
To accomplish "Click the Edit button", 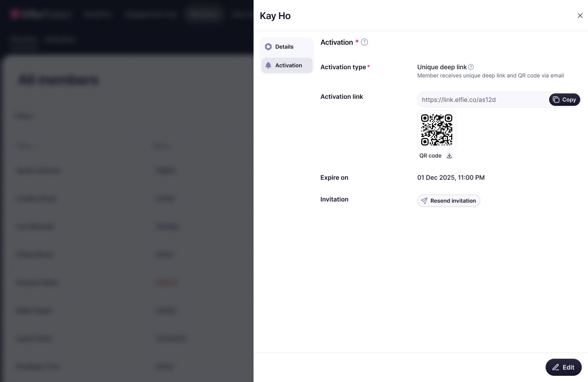I will click(x=563, y=367).
